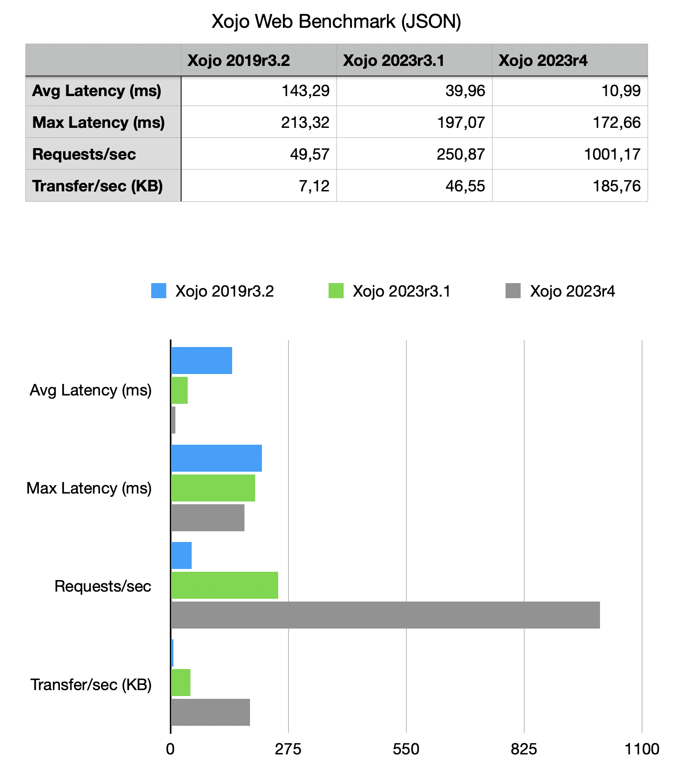Click the blue Requests/sec bar
The height and width of the screenshot is (783, 700).
click(x=181, y=555)
